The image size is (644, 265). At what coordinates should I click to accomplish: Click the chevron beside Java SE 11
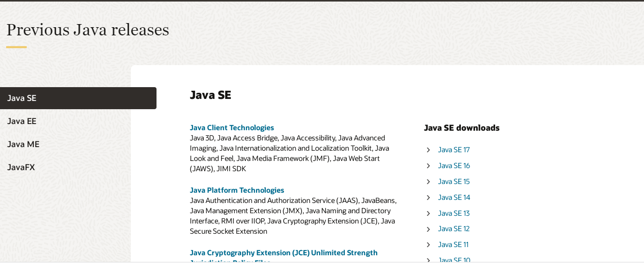point(428,244)
